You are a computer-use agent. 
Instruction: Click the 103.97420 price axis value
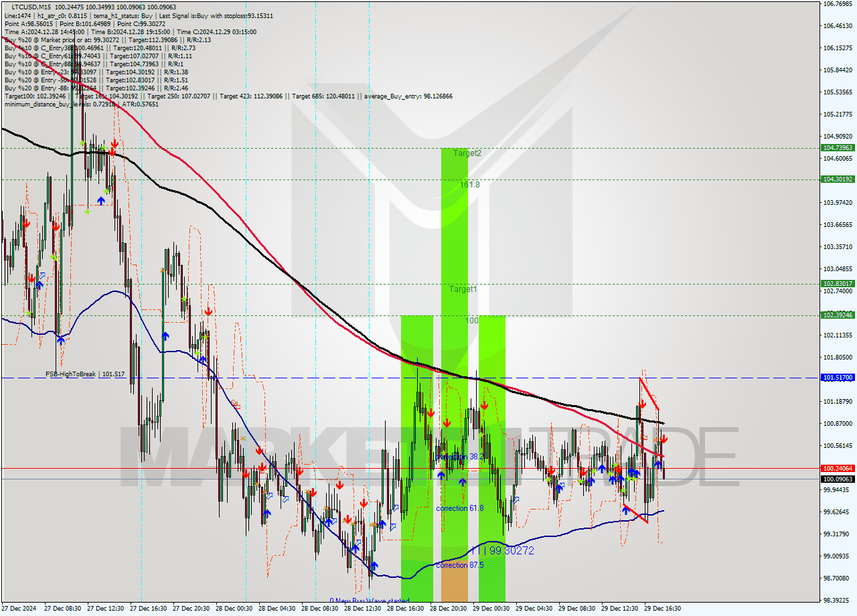tap(838, 202)
